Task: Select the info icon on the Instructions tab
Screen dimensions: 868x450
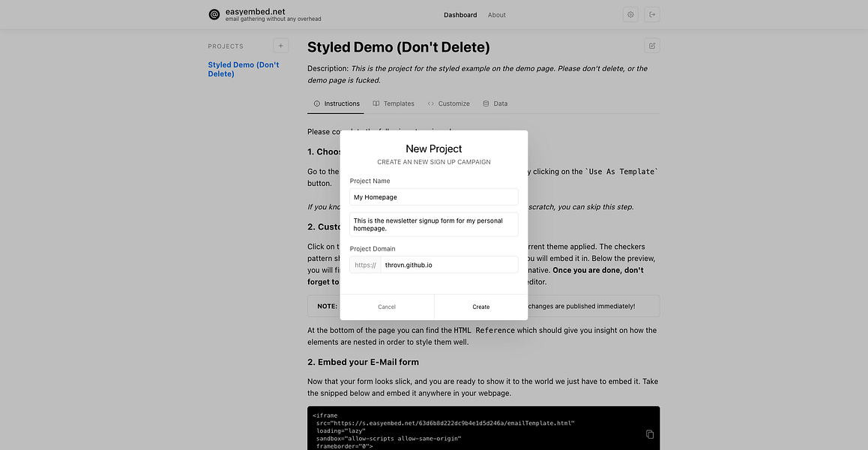Action: tap(318, 103)
